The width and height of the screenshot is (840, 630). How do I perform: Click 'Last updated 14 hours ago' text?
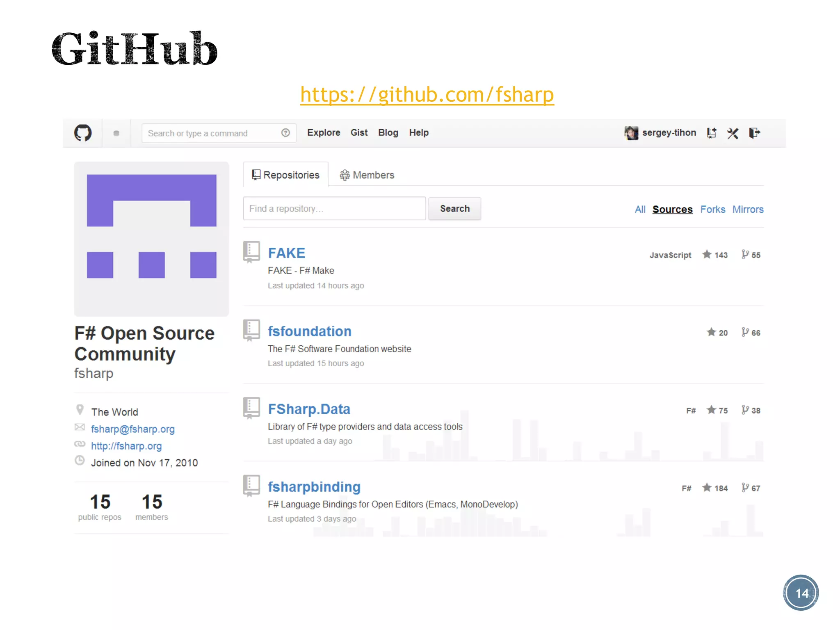[x=316, y=285]
